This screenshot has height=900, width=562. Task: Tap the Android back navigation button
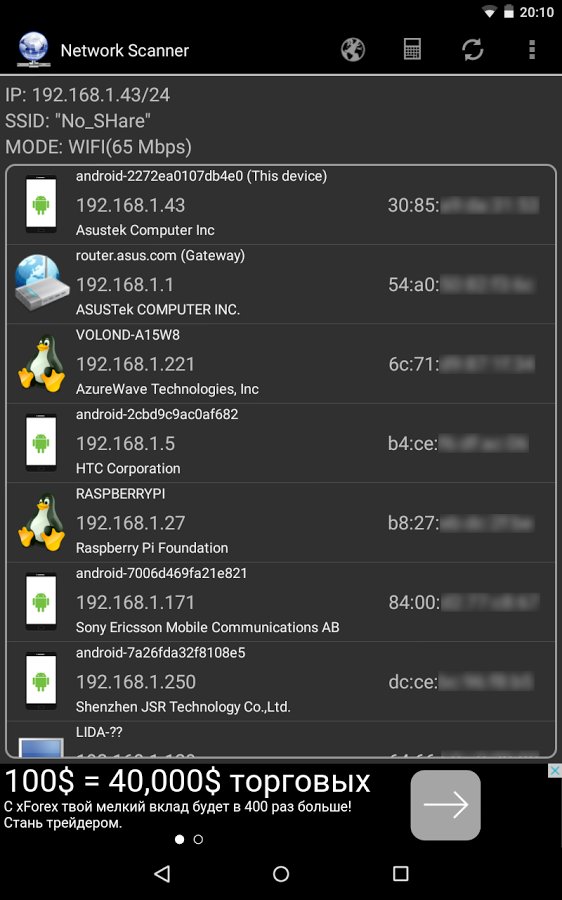162,874
